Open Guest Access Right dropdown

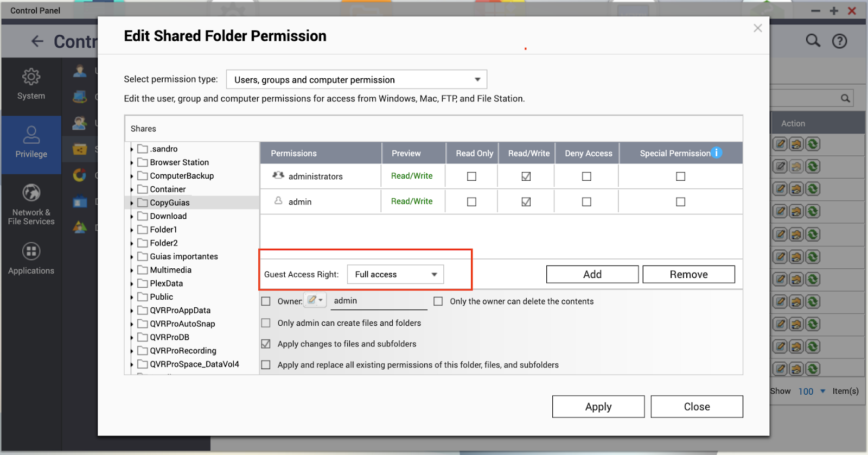(395, 275)
